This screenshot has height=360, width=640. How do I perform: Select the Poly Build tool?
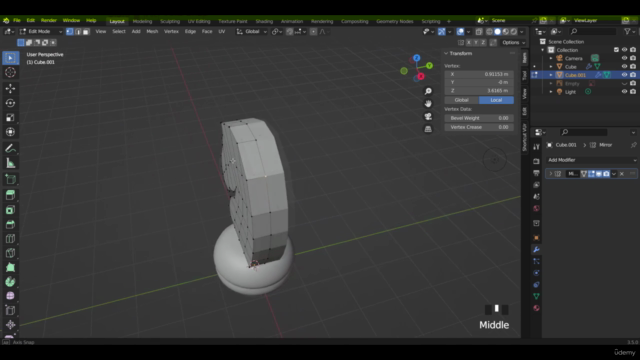10,267
